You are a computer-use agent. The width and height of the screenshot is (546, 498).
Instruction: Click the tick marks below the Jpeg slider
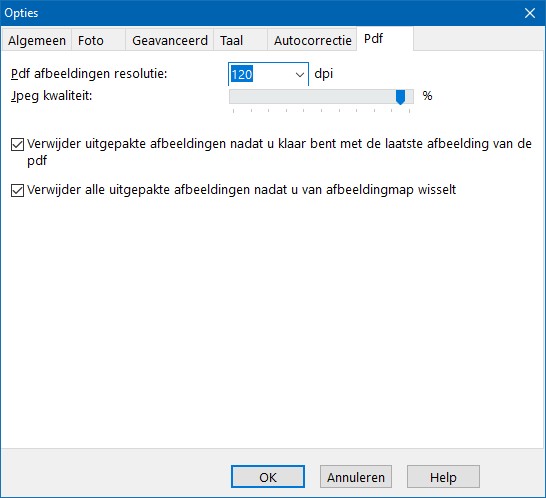pyautogui.click(x=321, y=111)
